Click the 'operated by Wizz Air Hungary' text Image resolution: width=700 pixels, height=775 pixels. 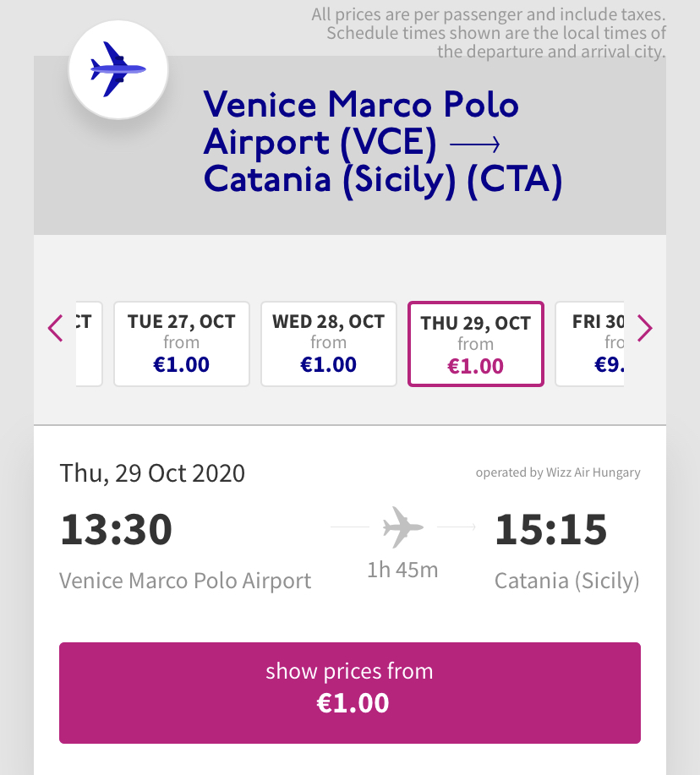coord(558,472)
